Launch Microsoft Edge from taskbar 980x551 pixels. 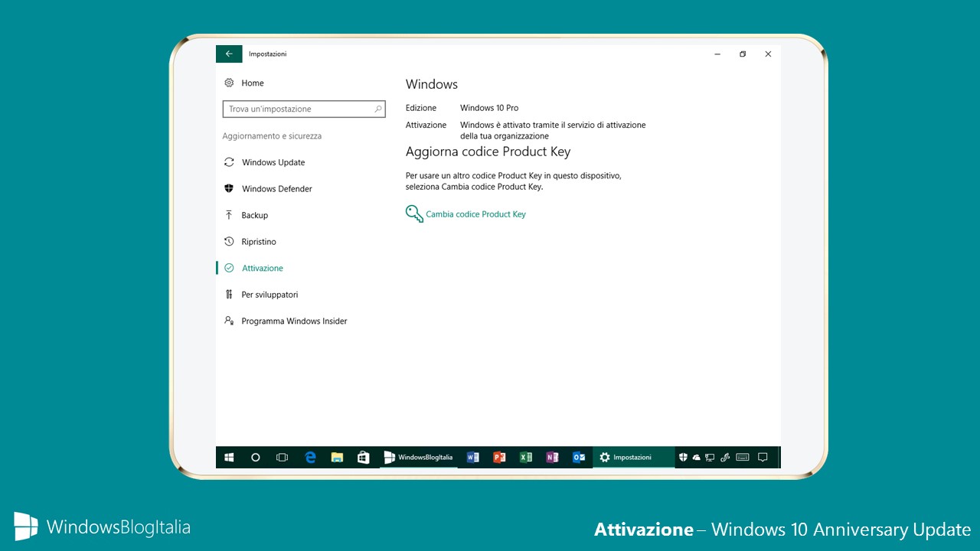pyautogui.click(x=310, y=458)
